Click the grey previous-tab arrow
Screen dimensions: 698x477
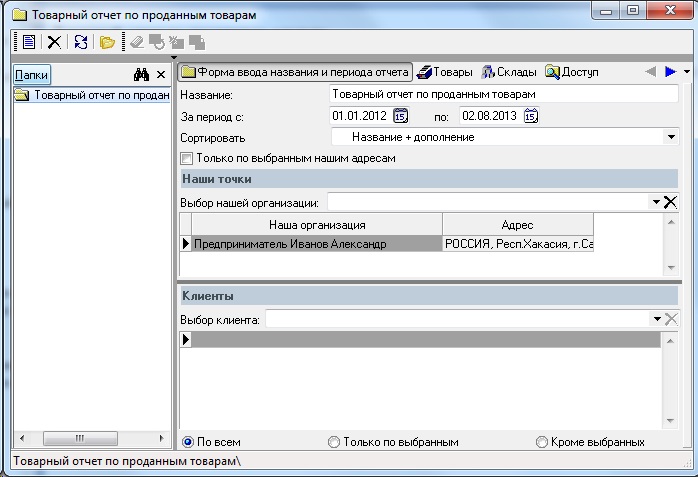point(650,72)
